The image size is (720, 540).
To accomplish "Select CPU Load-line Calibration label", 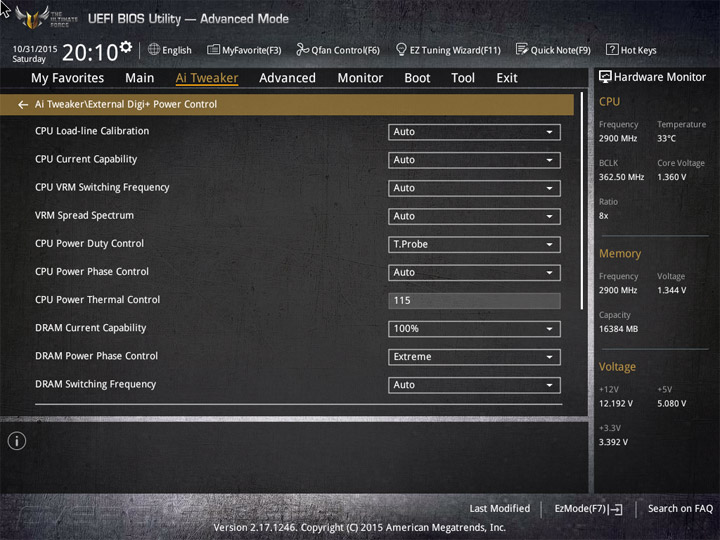I will click(x=92, y=131).
